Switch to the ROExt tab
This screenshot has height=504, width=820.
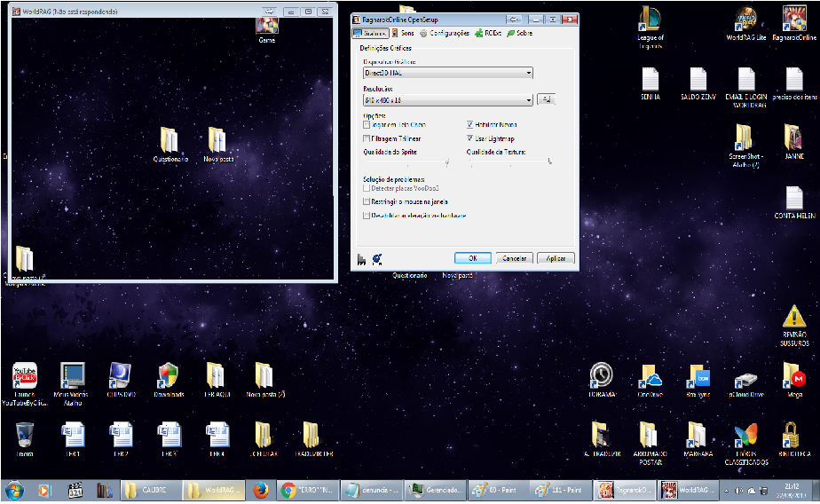pyautogui.click(x=488, y=33)
